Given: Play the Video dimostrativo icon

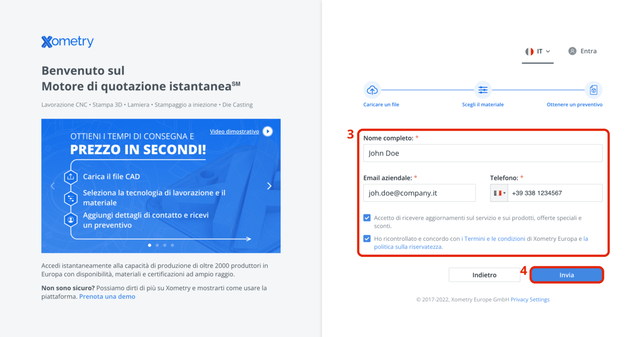Looking at the screenshot, I should coord(267,132).
